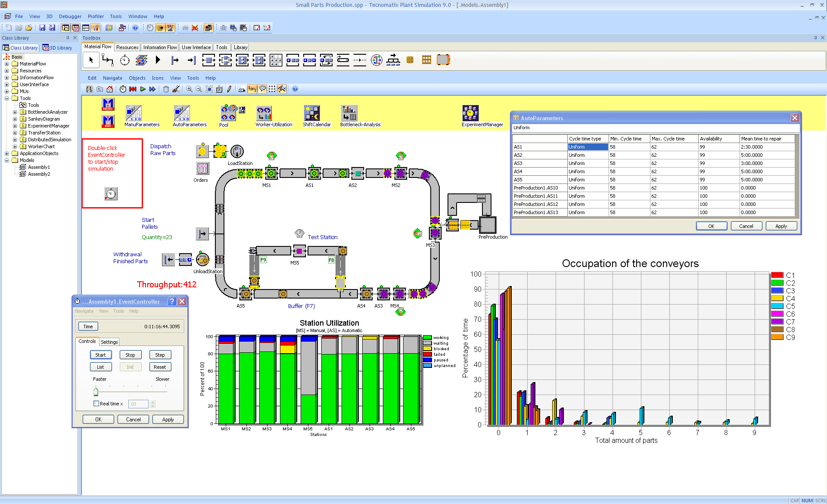The height and width of the screenshot is (504, 827).
Task: Enable the Real time checkbox
Action: tap(96, 404)
